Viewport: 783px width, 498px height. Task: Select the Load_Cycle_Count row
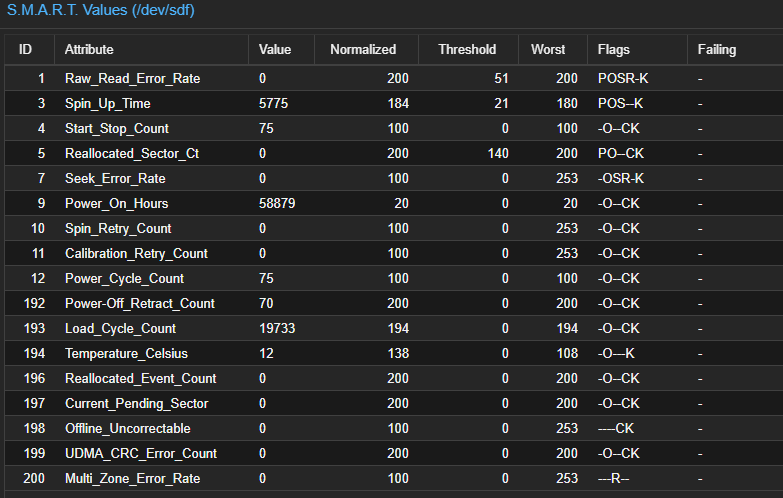pos(394,328)
